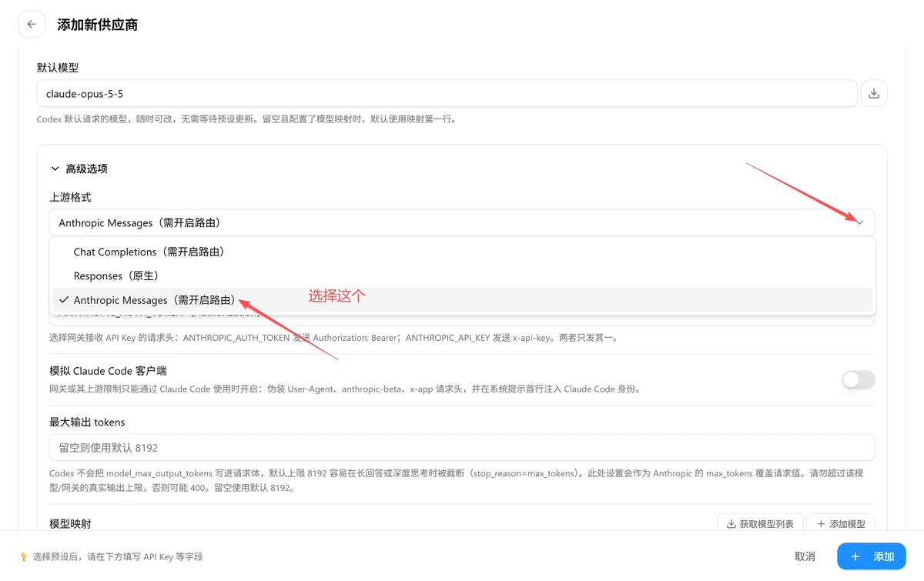This screenshot has width=924, height=581.
Task: Click the hint starting '网关或其上游限制'
Action: [345, 389]
